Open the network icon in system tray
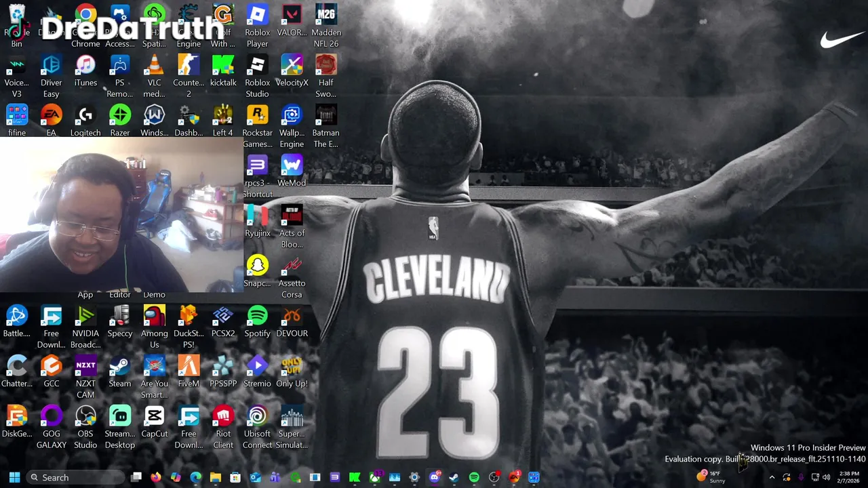Viewport: 868px width, 488px height. point(815,477)
